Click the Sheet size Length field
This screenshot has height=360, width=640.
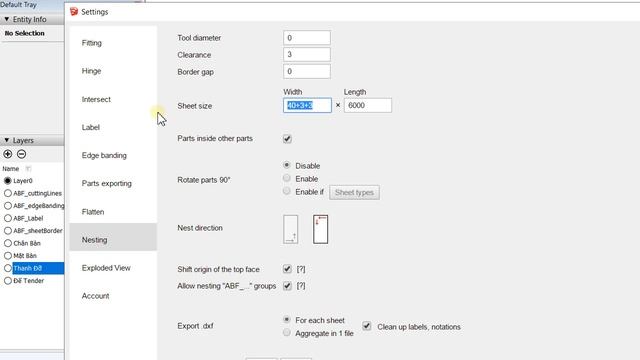click(368, 105)
